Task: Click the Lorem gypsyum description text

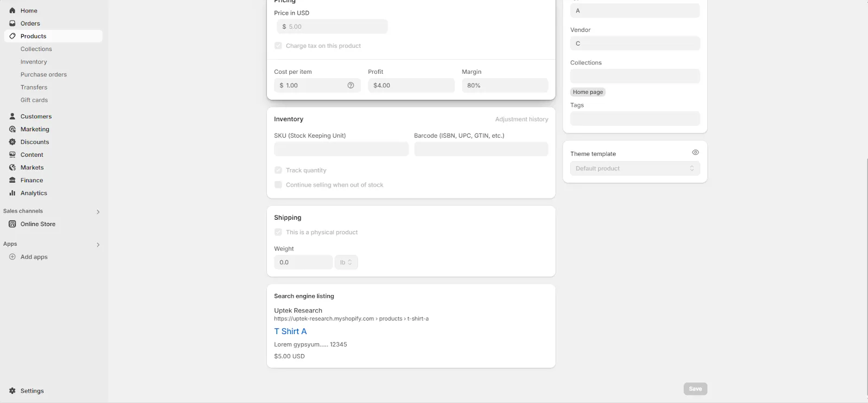Action: (310, 344)
